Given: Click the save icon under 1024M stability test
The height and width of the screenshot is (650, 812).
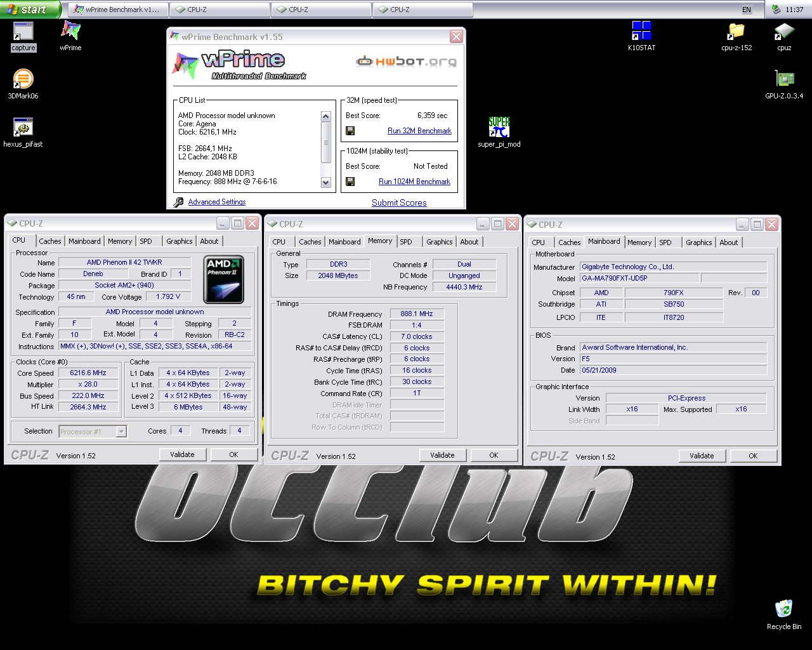Looking at the screenshot, I should point(350,182).
